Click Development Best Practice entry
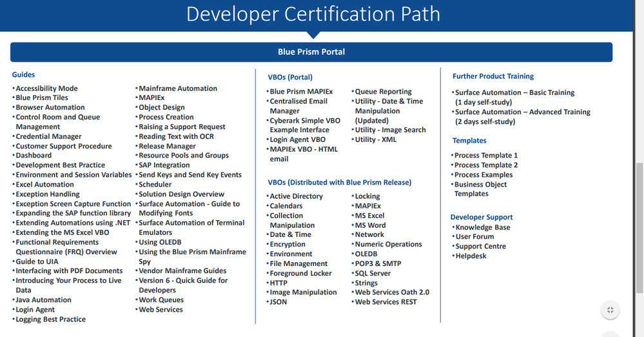The height and width of the screenshot is (337, 644). 61,165
